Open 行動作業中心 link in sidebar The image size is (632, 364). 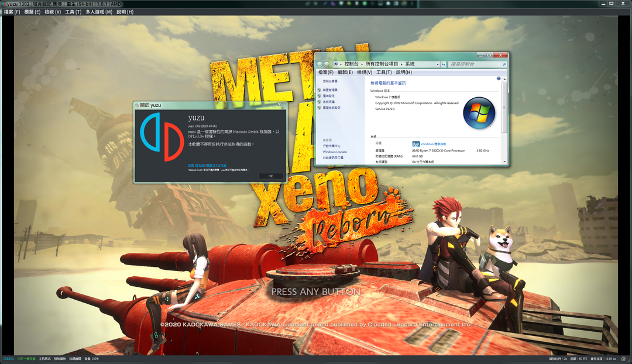331,146
